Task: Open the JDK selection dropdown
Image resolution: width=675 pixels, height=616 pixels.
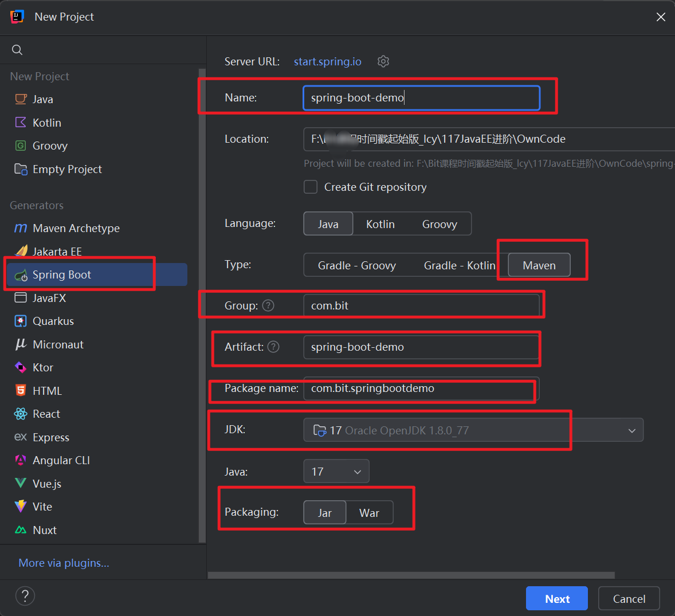Action: (473, 430)
